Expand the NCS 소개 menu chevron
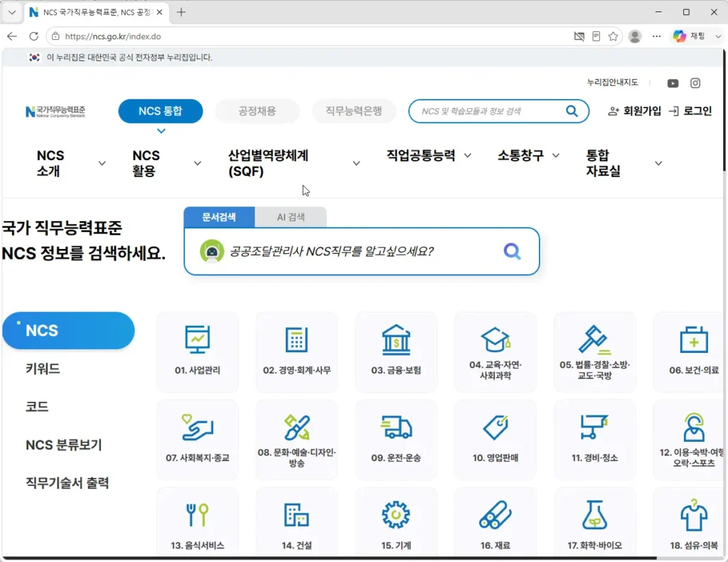Screen dimensions: 728x562 click(x=102, y=163)
